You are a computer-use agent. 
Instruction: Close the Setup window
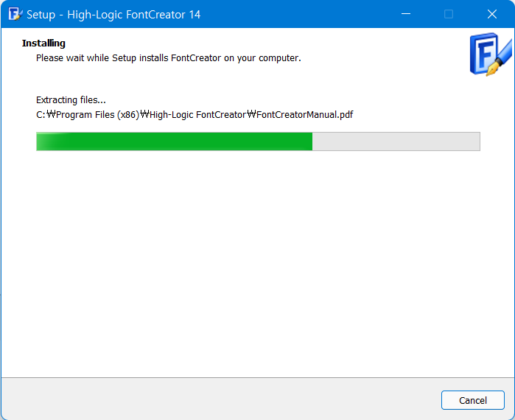pos(492,14)
